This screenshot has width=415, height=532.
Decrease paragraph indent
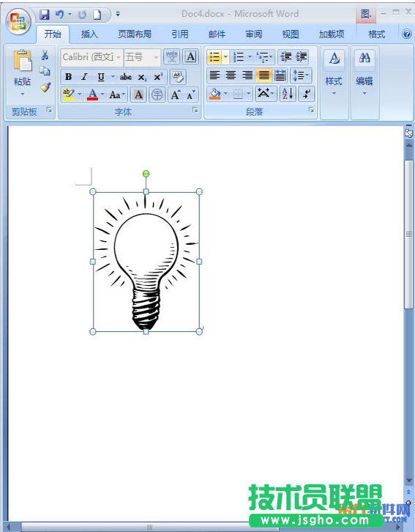click(285, 56)
